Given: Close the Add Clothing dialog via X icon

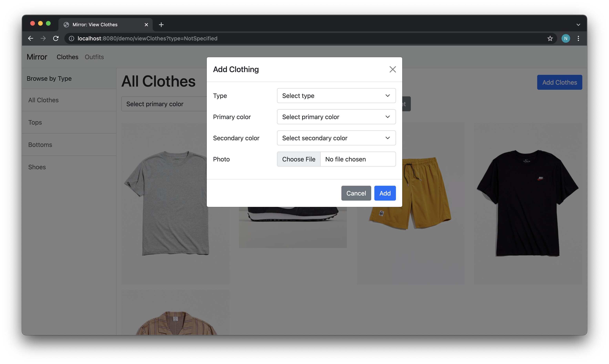Looking at the screenshot, I should coord(393,69).
